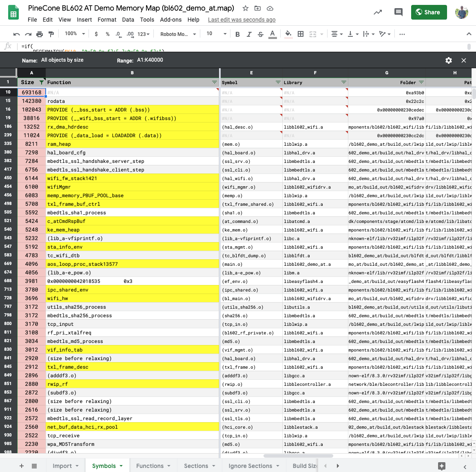Star this document
The height and width of the screenshot is (472, 476).
(246, 8)
